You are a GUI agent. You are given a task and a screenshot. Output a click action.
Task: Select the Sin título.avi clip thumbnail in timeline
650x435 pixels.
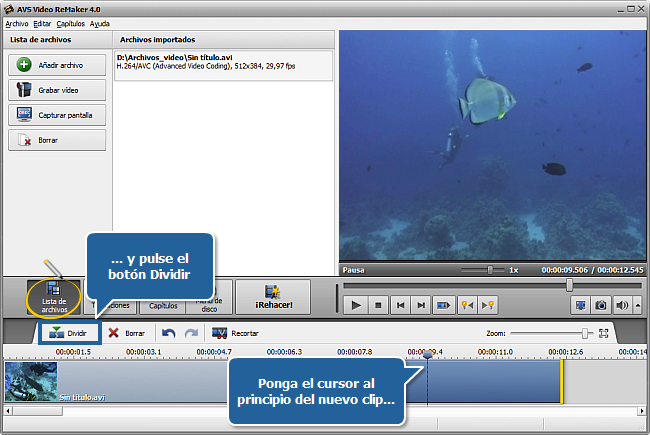click(30, 382)
